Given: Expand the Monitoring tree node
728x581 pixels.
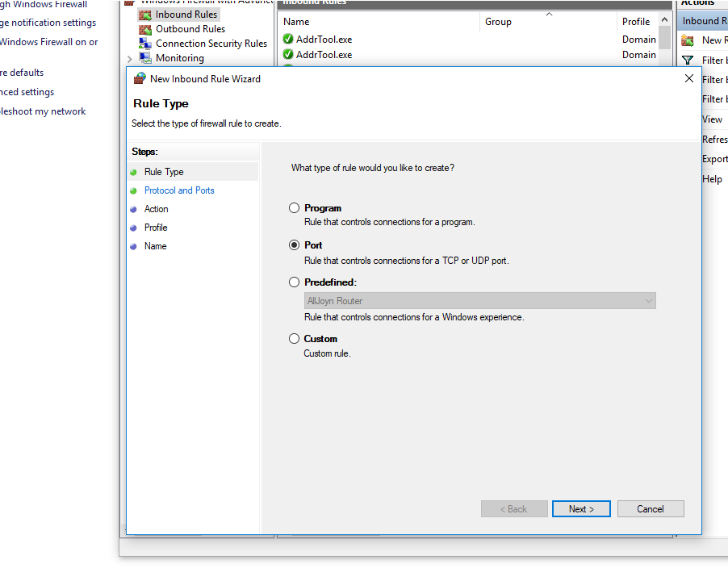Looking at the screenshot, I should [129, 59].
